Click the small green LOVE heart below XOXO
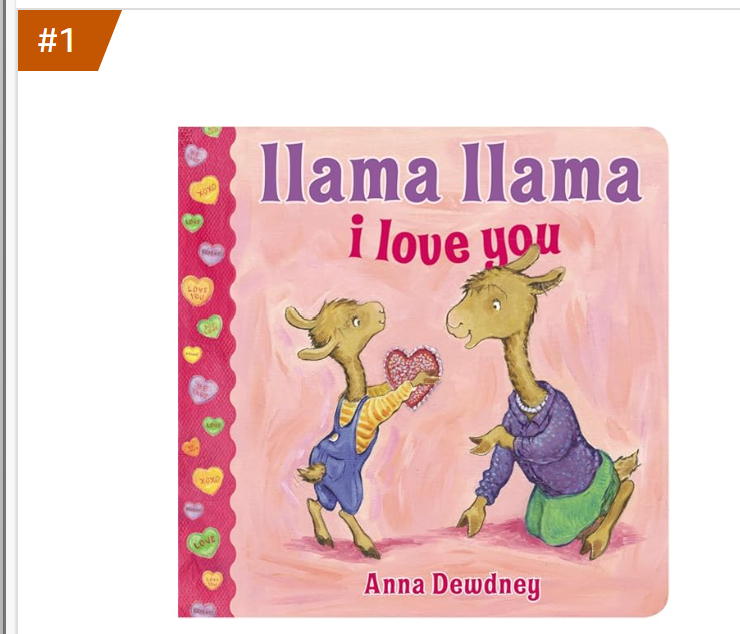Screen dimensions: 740x634 point(192,221)
